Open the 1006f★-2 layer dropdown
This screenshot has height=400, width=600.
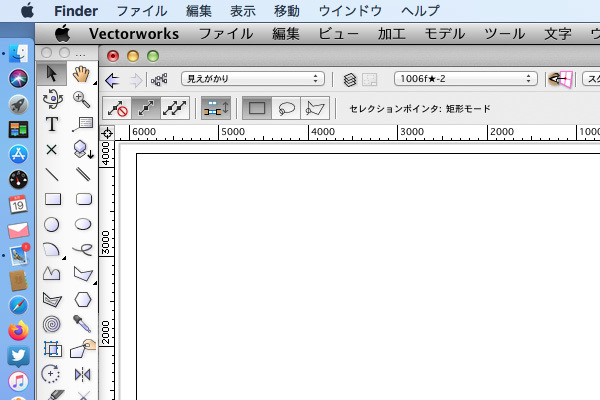[466, 79]
